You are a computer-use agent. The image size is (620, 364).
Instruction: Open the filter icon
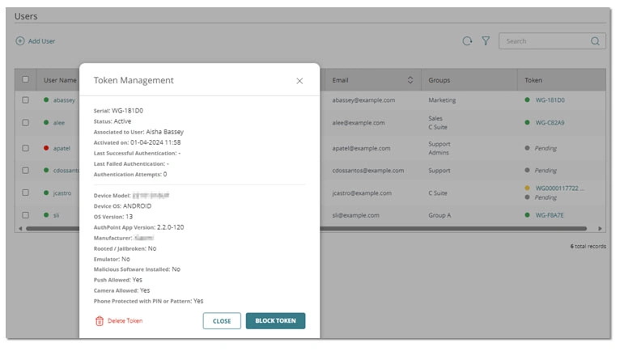486,41
